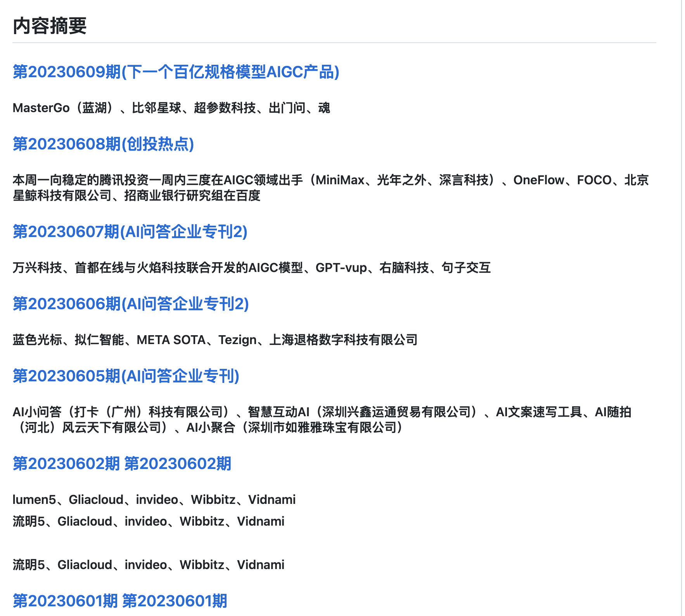Click MiniMax in the Tencent investment text
685x616 pixels.
(340, 180)
